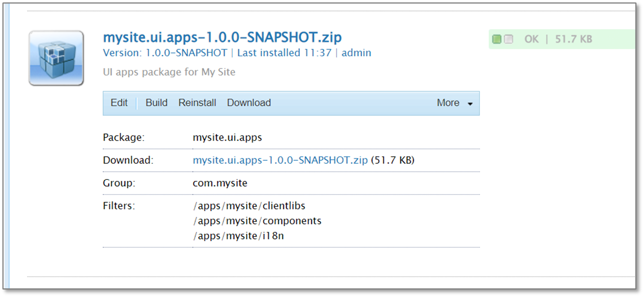Click Edit in the package toolbar
644x297 pixels.
[x=119, y=103]
